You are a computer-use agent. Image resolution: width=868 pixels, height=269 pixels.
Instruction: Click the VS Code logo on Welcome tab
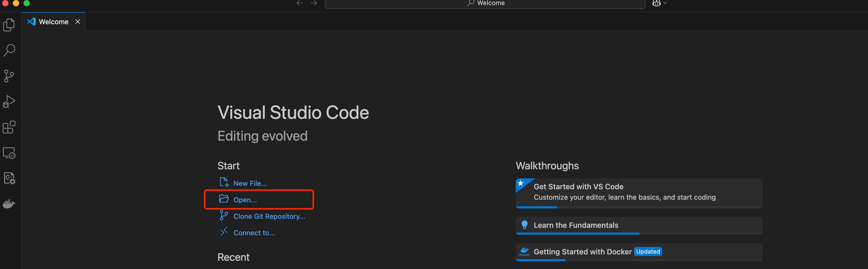pyautogui.click(x=31, y=22)
